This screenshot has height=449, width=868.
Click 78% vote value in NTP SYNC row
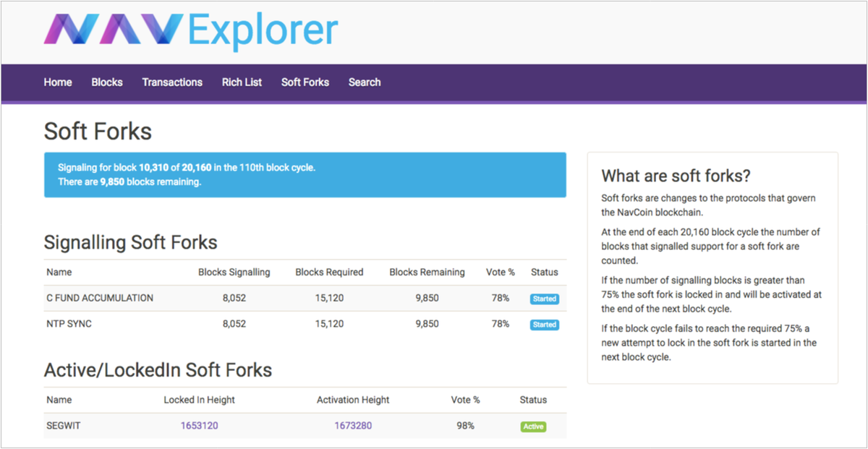coord(501,324)
